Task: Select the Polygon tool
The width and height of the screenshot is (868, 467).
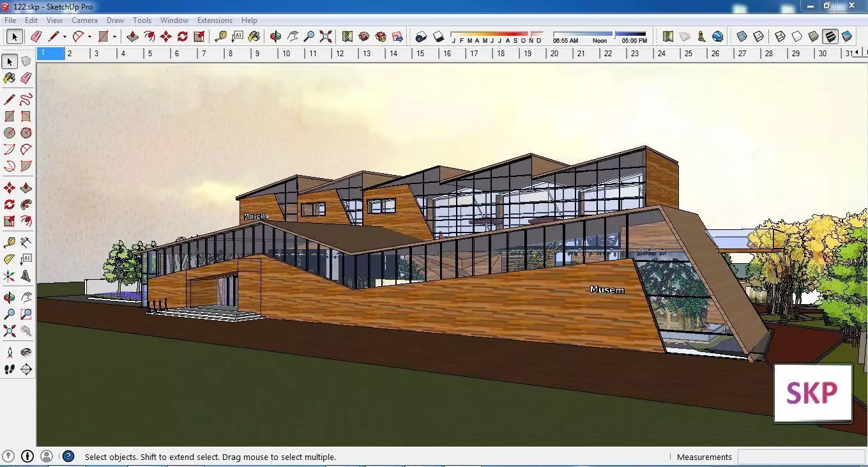Action: click(x=26, y=133)
